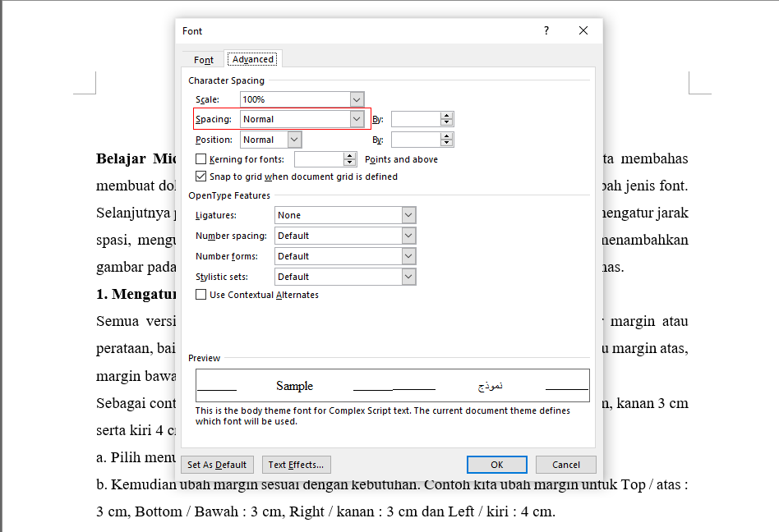
Task: Switch to the Font tab
Action: pyautogui.click(x=202, y=59)
